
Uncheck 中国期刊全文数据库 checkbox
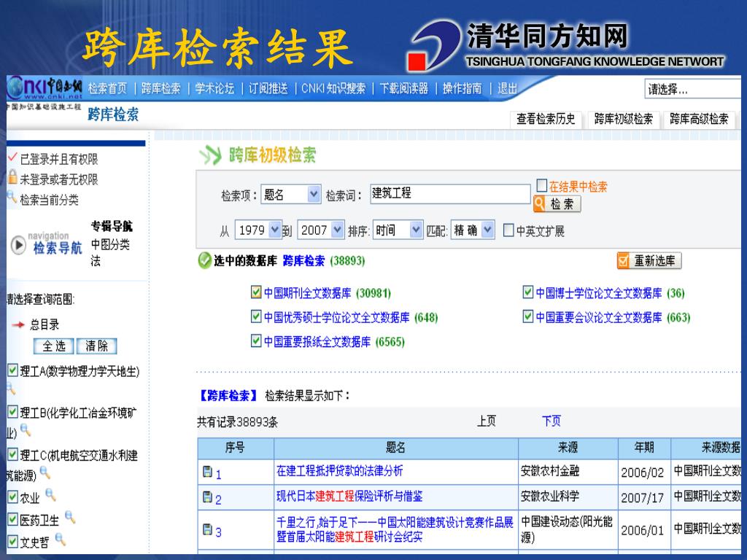tap(256, 292)
